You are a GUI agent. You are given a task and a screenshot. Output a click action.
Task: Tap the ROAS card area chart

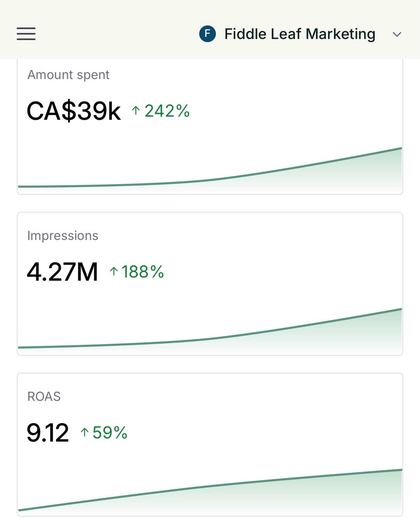(x=262, y=493)
